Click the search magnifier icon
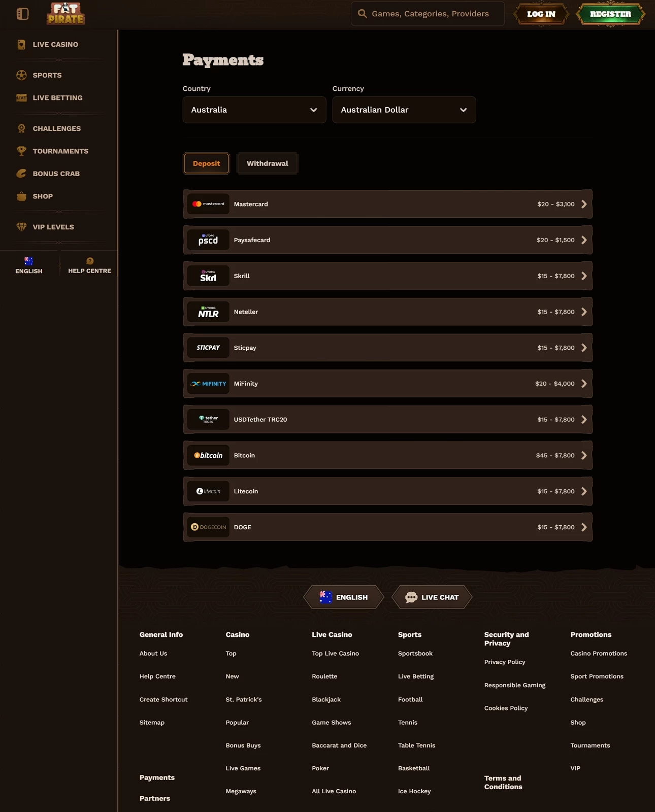 362,14
